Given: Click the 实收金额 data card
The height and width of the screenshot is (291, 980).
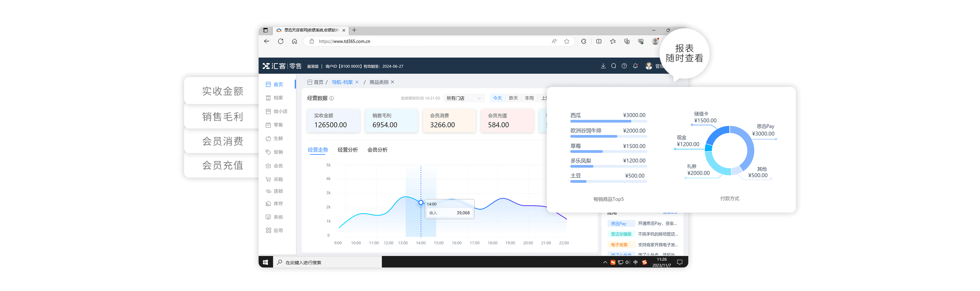Looking at the screenshot, I should 333,120.
